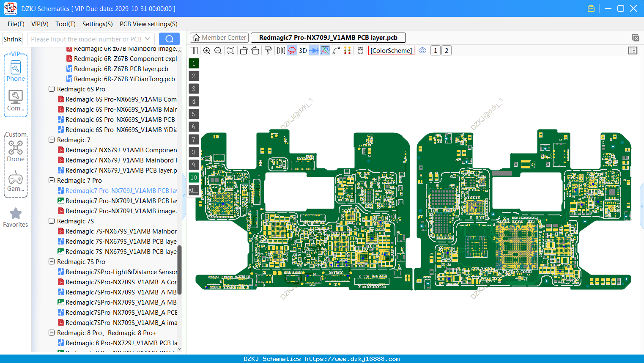Collapse the Redmagic 7S folder

(52, 221)
